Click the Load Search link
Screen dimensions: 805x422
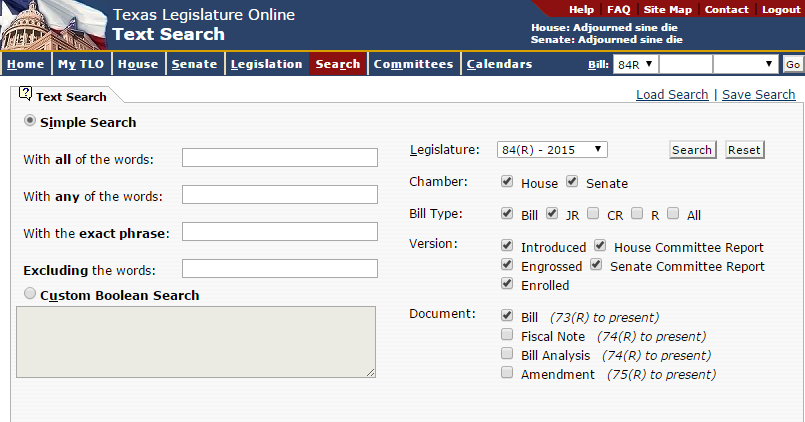(672, 95)
